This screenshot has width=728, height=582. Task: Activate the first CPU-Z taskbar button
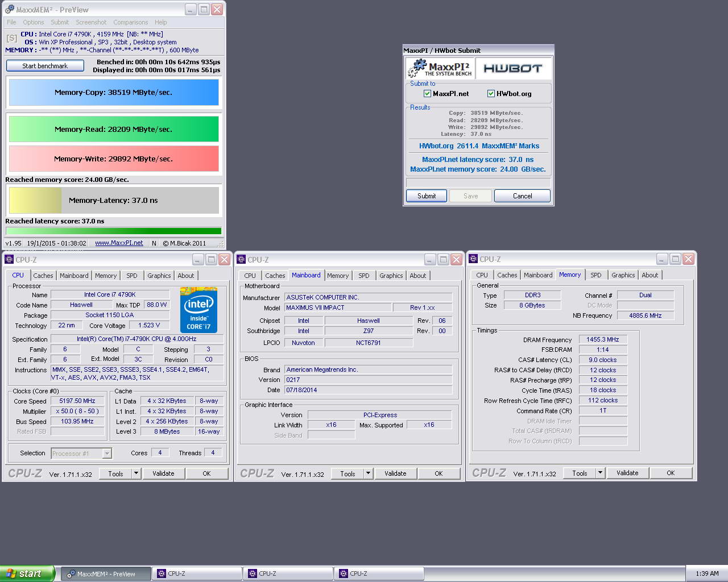point(197,573)
